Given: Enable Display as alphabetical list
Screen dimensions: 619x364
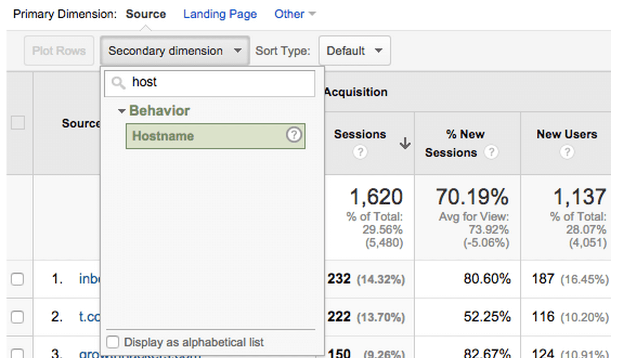Looking at the screenshot, I should 113,342.
